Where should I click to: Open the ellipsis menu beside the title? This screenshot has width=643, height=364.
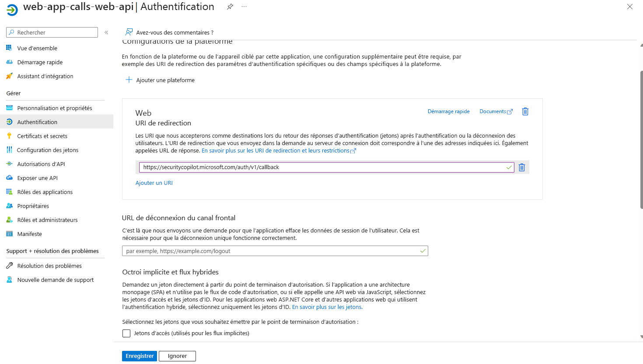click(x=244, y=7)
